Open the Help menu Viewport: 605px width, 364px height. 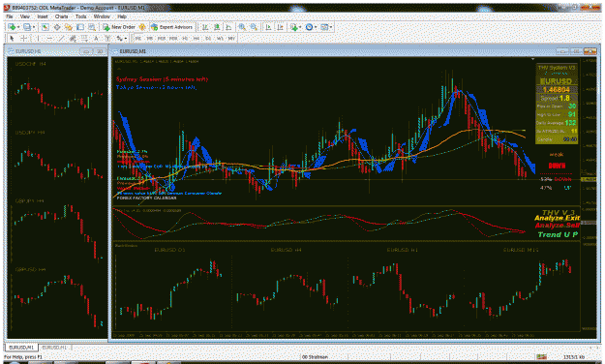tap(122, 16)
